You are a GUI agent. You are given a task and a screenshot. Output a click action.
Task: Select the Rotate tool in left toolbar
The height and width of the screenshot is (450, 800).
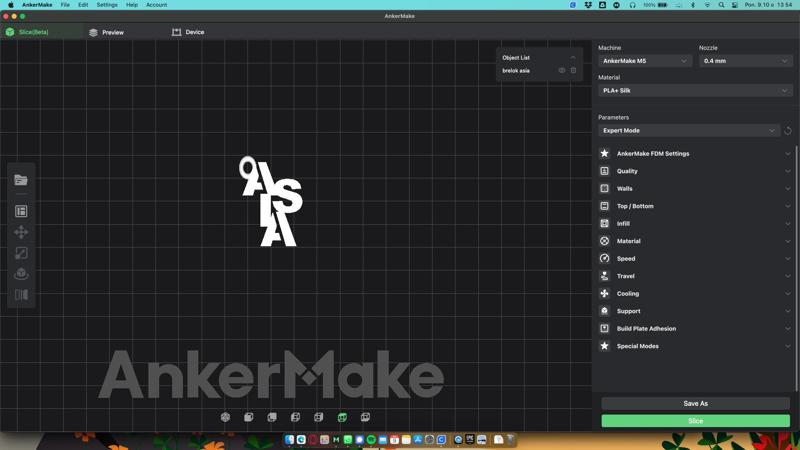tap(21, 274)
